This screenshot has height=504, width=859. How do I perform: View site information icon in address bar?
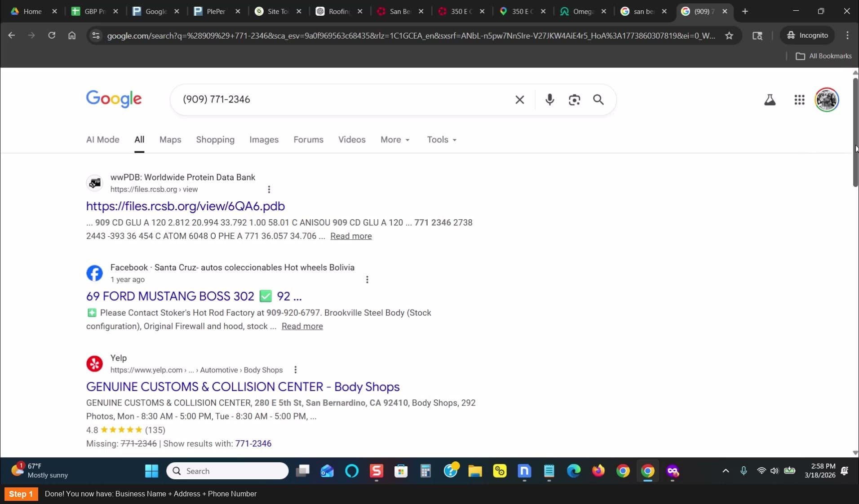coord(95,35)
